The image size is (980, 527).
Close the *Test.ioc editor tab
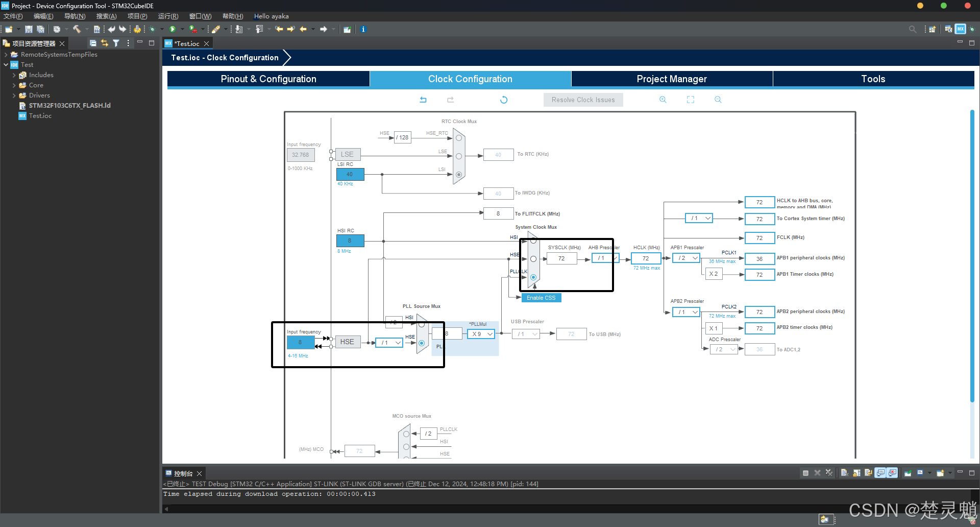point(207,44)
